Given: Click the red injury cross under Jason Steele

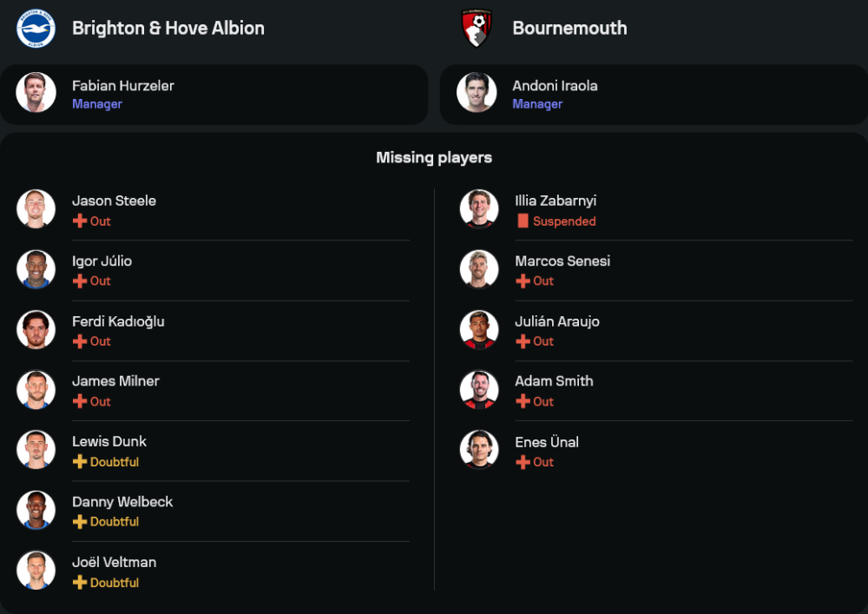Looking at the screenshot, I should click(x=80, y=221).
